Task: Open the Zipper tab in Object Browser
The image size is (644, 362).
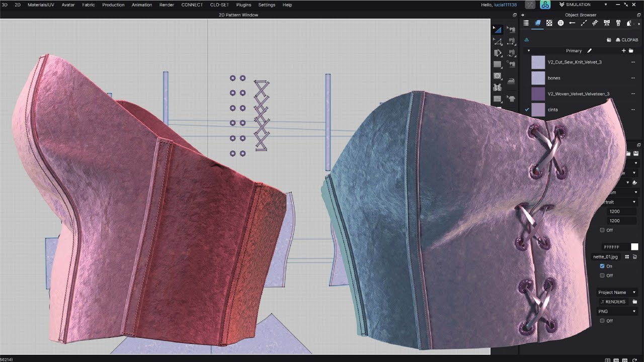Action: click(x=618, y=23)
